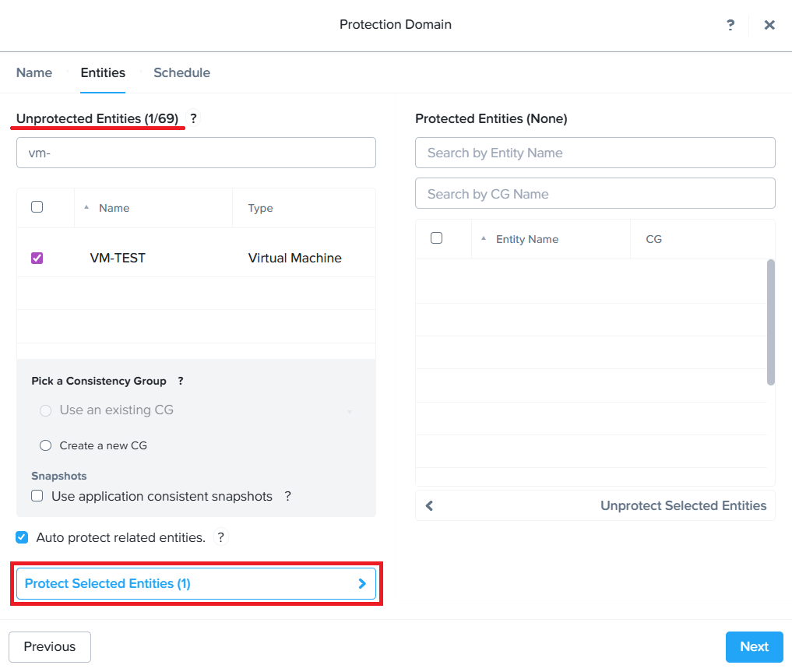
Task: Open help for Pick a Consistency Group
Action: 181,381
